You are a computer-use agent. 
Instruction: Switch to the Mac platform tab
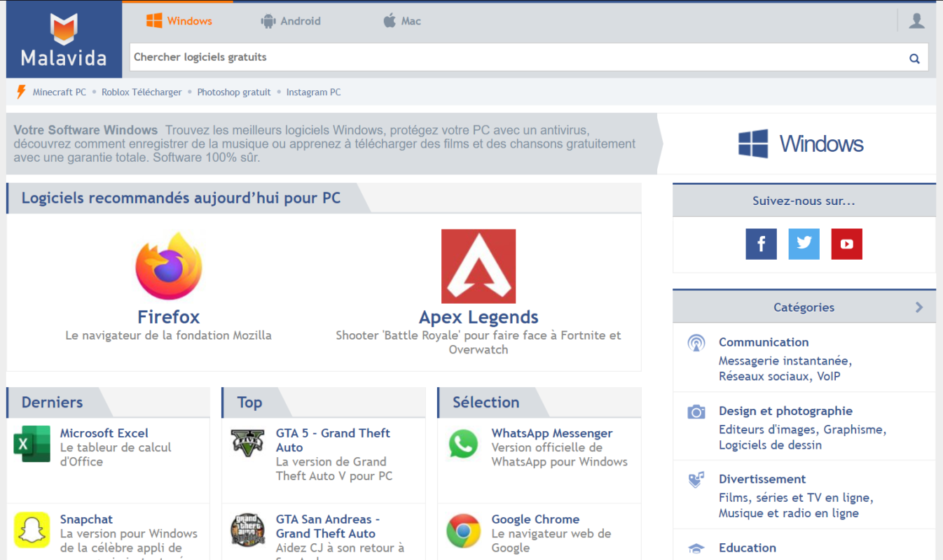[x=402, y=21]
